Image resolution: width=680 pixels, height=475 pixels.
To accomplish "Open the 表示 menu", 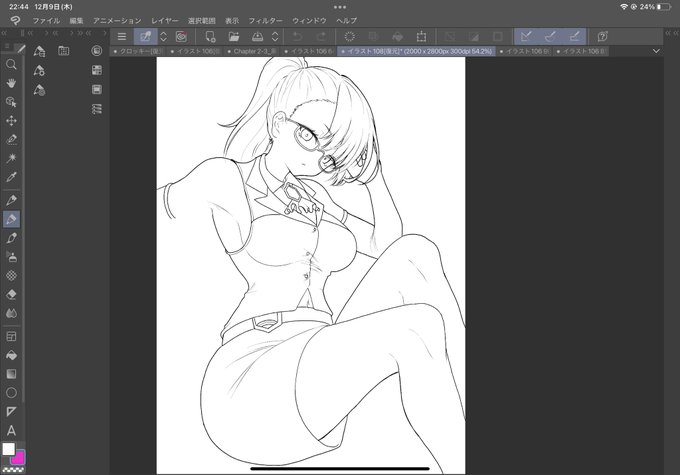I will [x=232, y=20].
